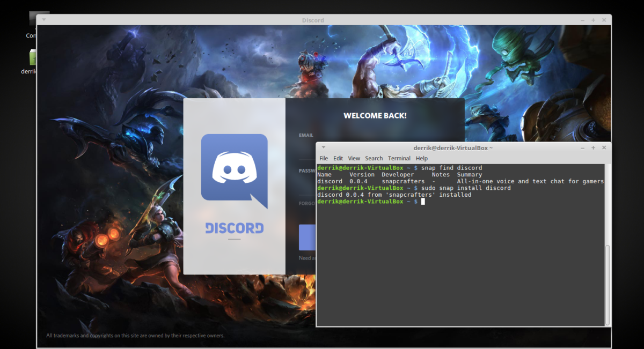Open the Terminal menu in the menu bar
Viewport: 644px width, 349px height.
pyautogui.click(x=399, y=158)
